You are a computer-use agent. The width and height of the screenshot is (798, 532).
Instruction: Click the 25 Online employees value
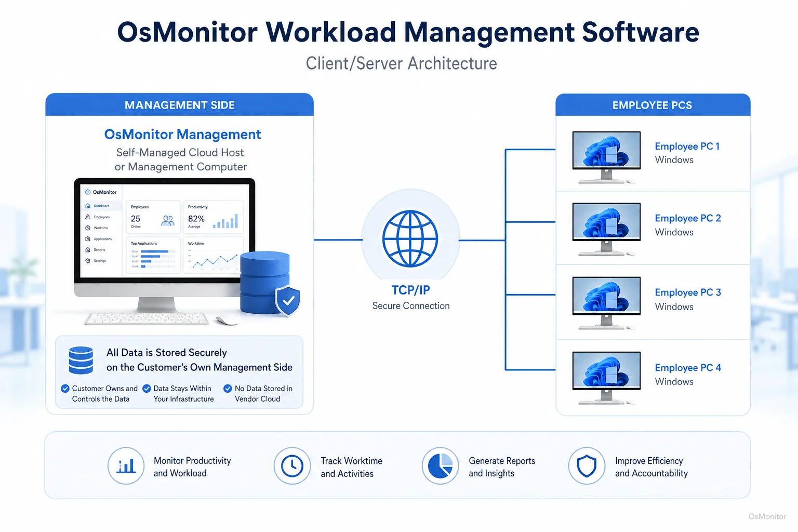[x=136, y=221]
